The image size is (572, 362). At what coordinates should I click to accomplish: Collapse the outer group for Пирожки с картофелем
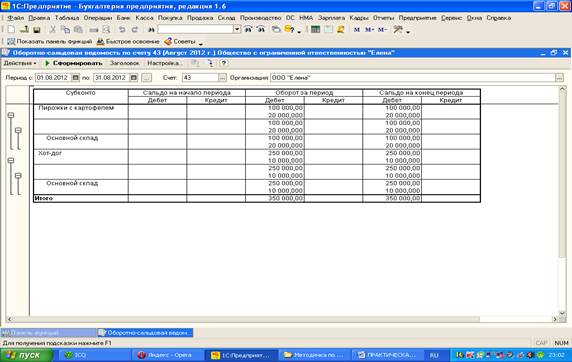pos(11,115)
